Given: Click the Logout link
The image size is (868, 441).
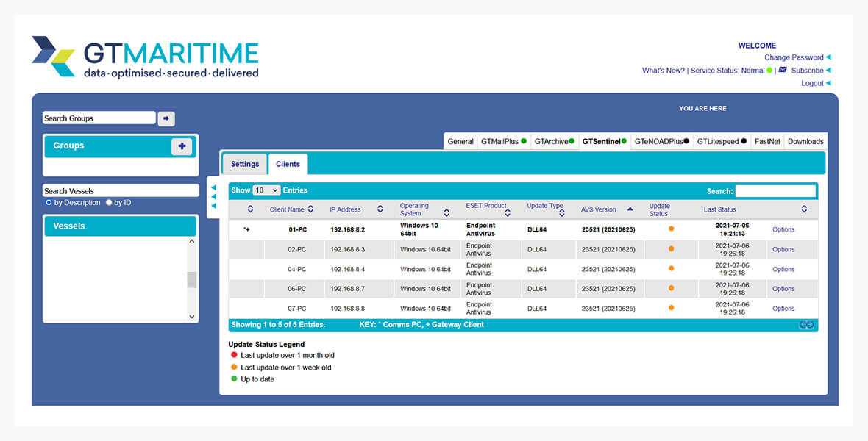Looking at the screenshot, I should point(812,83).
